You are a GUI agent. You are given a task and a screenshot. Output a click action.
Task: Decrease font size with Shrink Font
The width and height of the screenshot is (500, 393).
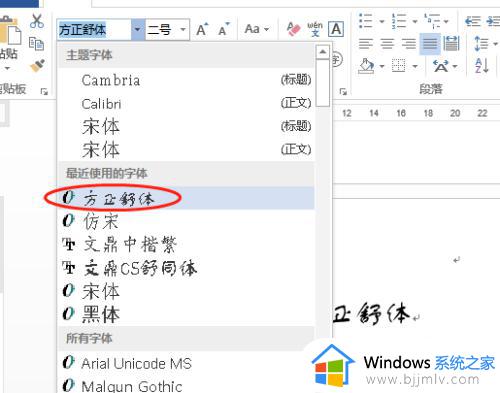click(x=224, y=30)
